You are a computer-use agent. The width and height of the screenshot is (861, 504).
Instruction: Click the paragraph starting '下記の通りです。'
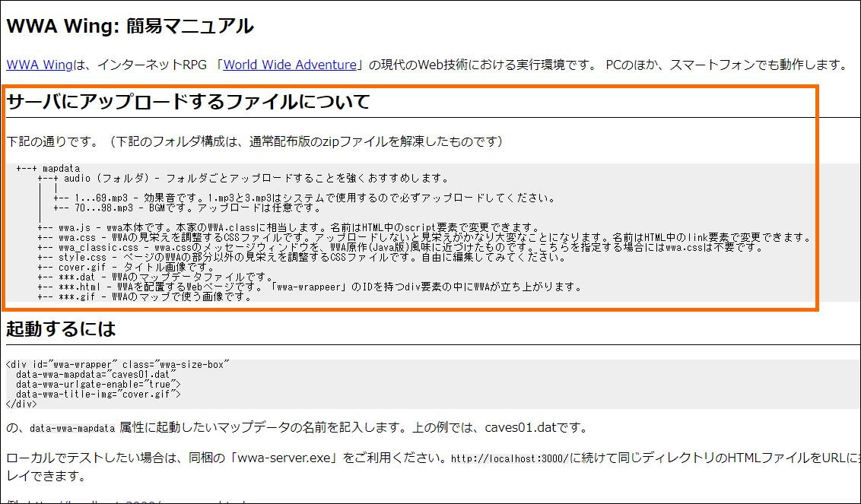pos(255,141)
